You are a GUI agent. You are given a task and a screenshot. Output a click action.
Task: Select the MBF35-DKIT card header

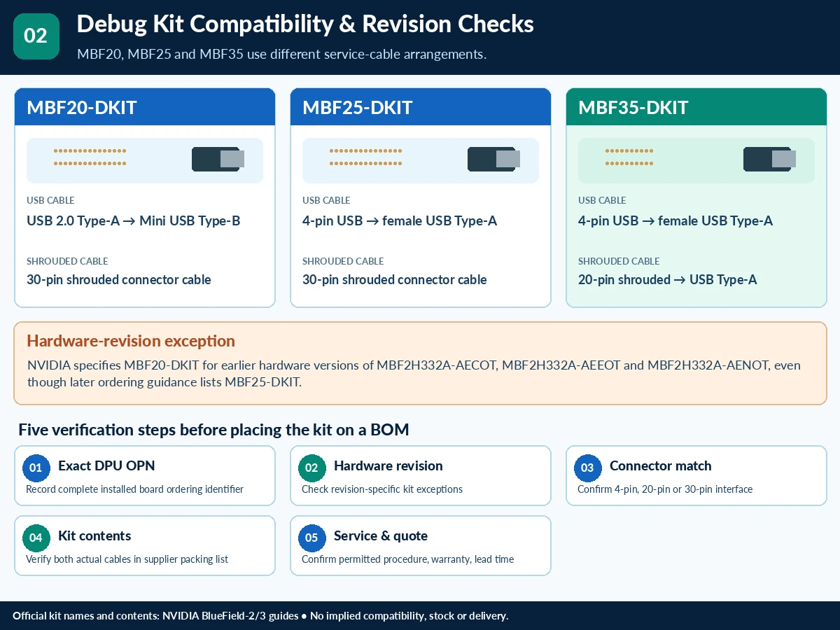tap(696, 107)
